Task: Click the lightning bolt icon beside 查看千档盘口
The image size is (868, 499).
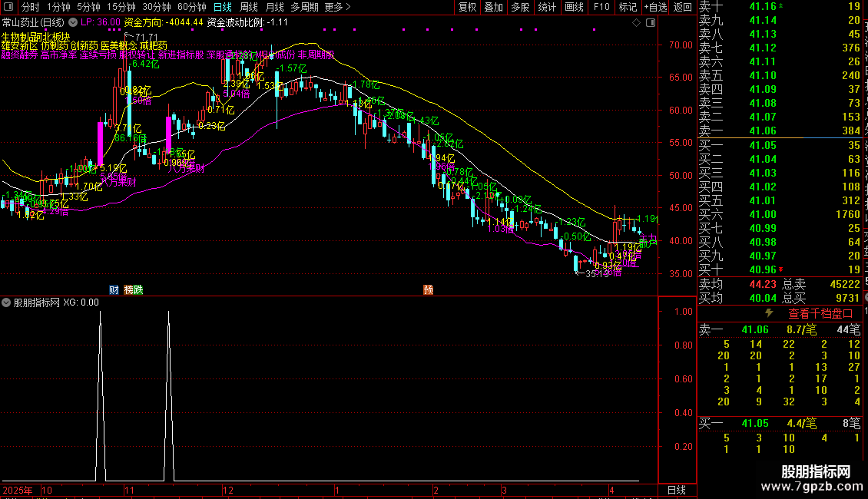Action: (x=769, y=313)
